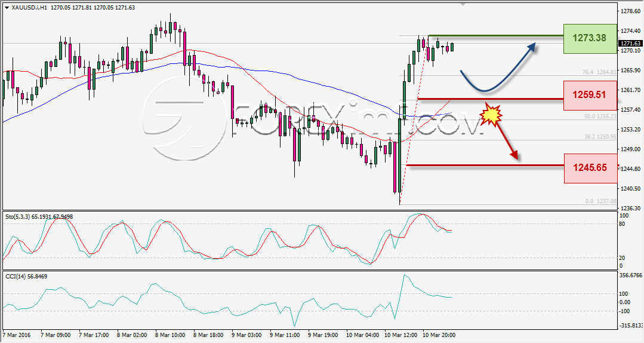The height and width of the screenshot is (343, 644).
Task: Select the blue curved upward arrow
Action: 498,66
